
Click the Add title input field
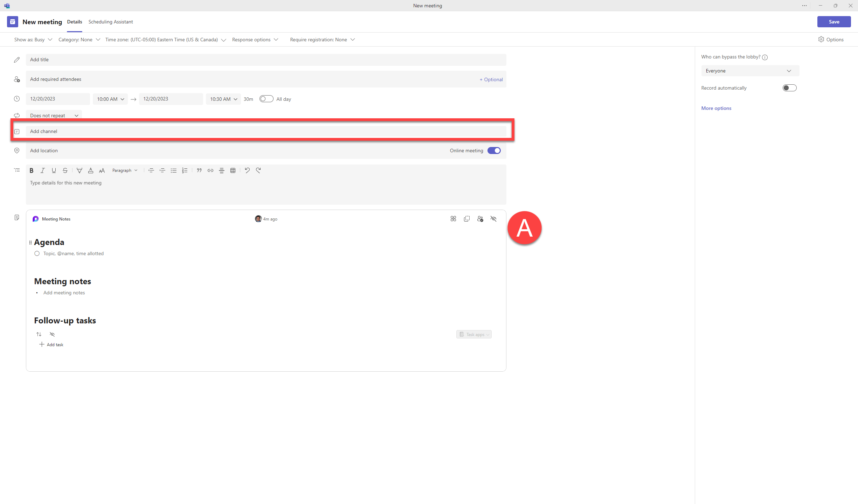click(x=266, y=59)
